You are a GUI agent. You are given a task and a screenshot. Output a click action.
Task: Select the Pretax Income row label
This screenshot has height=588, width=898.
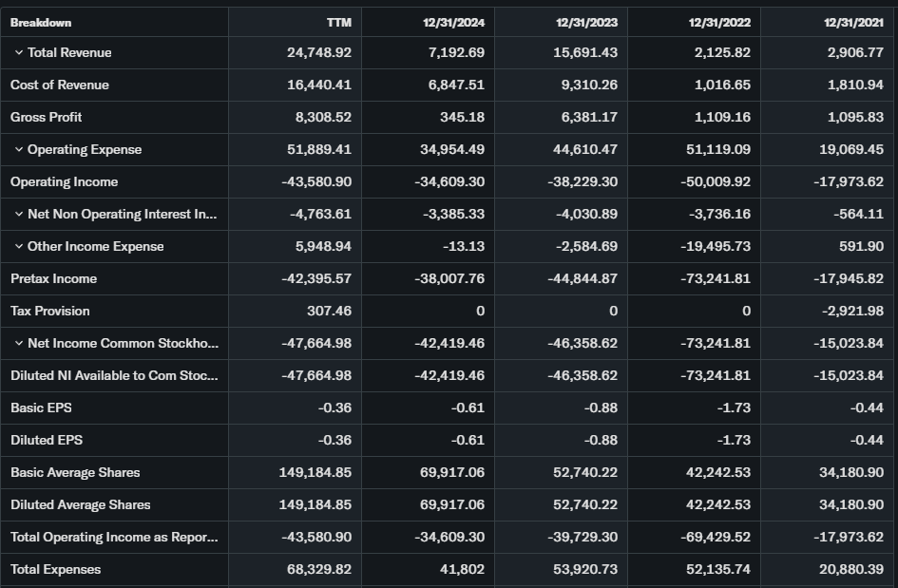coord(53,279)
